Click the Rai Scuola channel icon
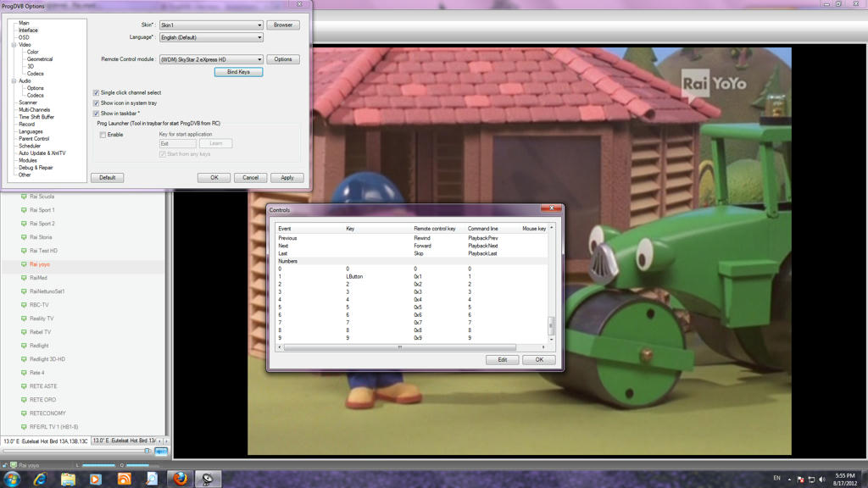 click(24, 197)
